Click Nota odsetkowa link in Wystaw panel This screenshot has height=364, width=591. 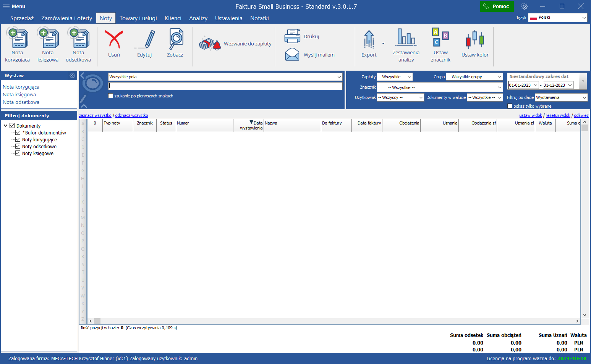pos(21,102)
